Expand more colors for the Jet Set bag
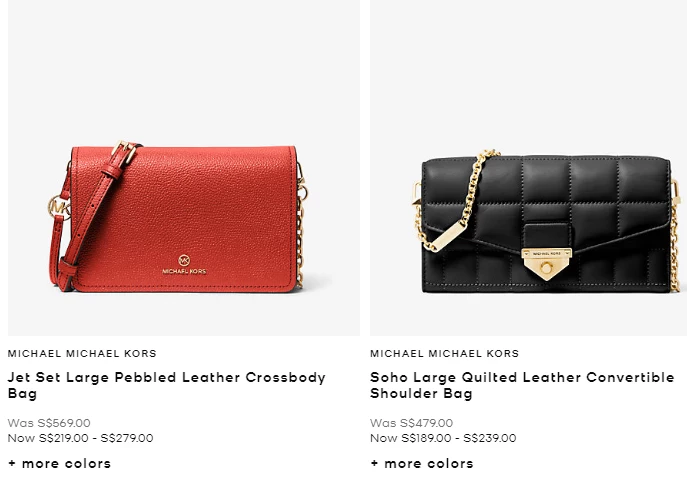The width and height of the screenshot is (687, 489). (60, 464)
